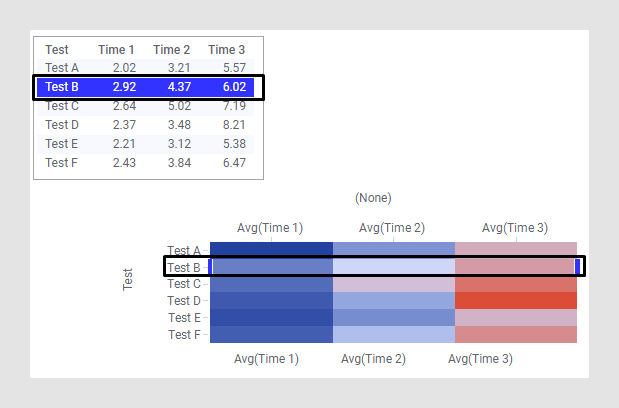Open the Test axis selector beside heat map
619x408 pixels.
click(128, 278)
